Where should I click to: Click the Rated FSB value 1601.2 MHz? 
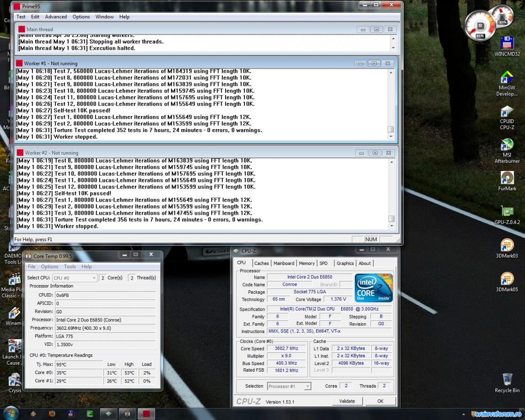pyautogui.click(x=286, y=371)
